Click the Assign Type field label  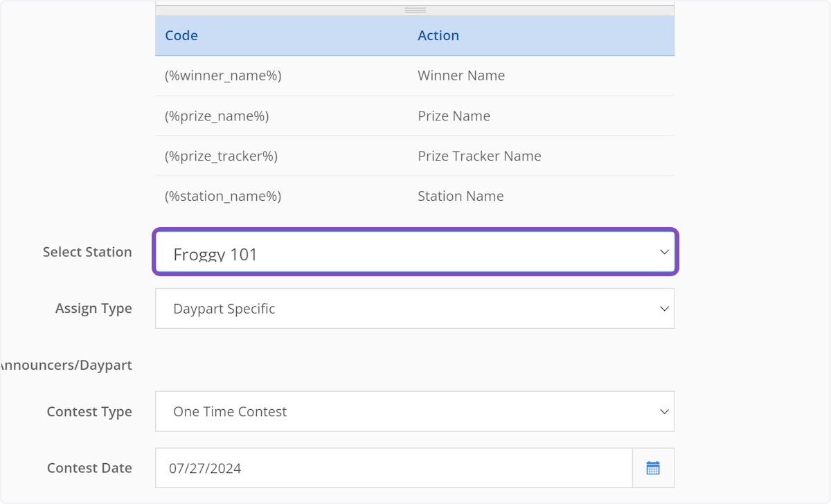point(93,308)
